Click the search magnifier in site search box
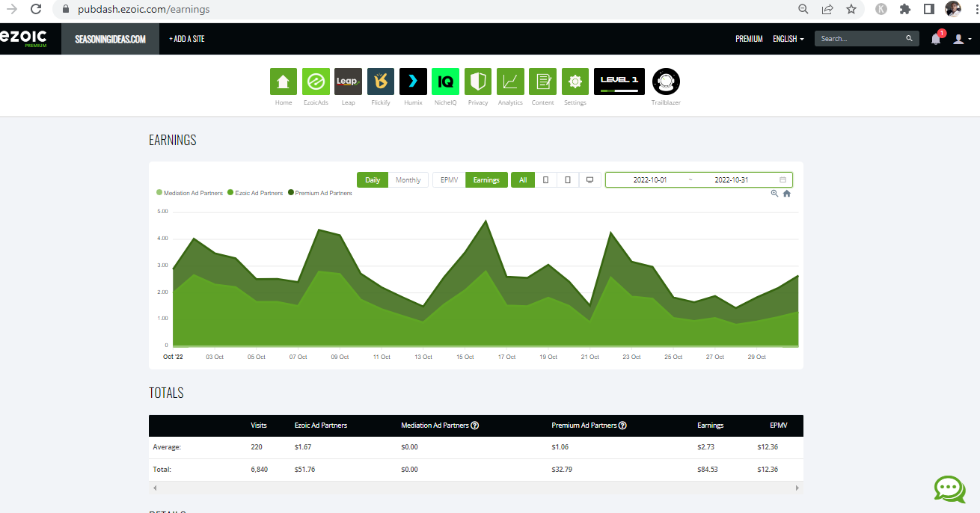This screenshot has height=513, width=980. (x=910, y=39)
